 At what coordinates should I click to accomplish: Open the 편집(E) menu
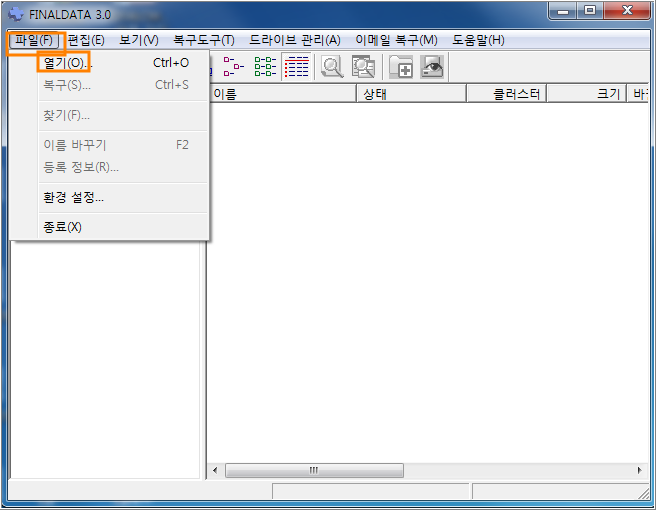point(86,41)
